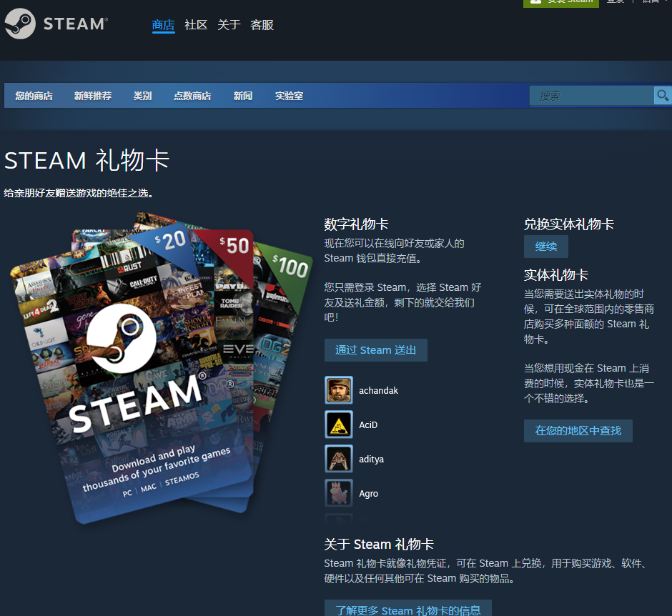Open 实验室 in the store nav bar

point(289,96)
